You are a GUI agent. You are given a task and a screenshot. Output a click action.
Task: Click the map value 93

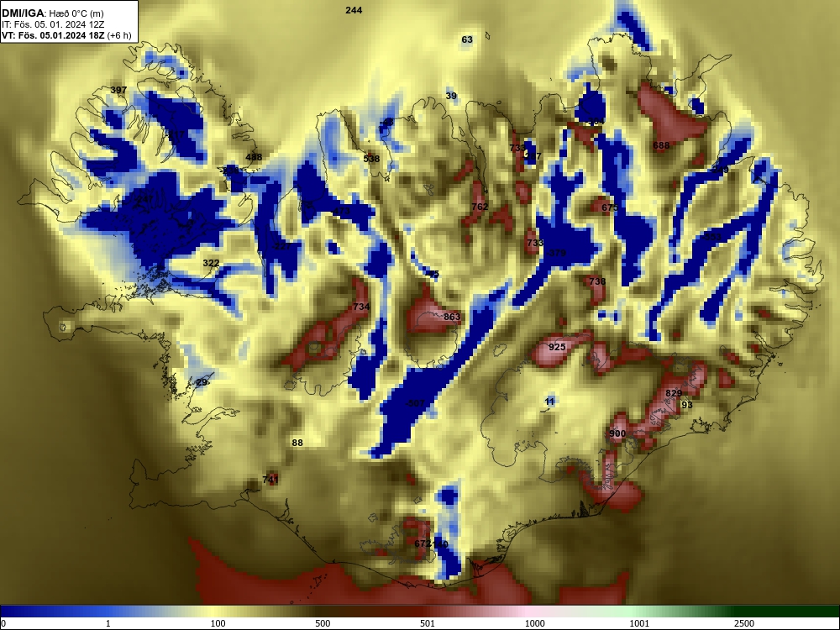pos(687,405)
